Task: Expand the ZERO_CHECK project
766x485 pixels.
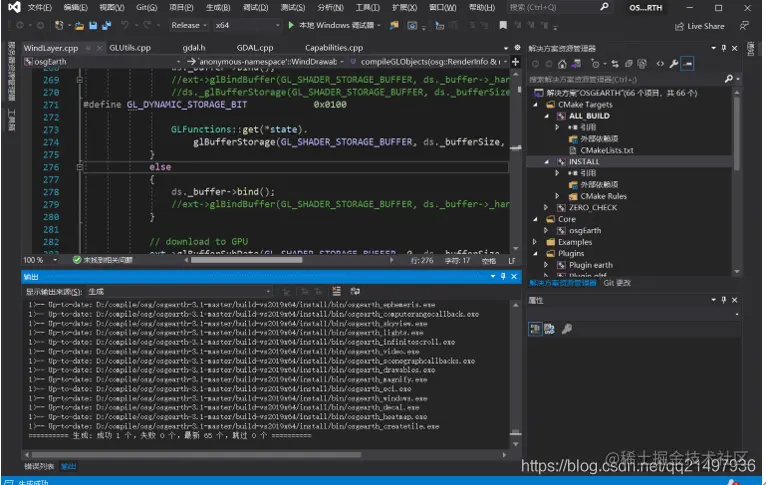Action: (547, 208)
